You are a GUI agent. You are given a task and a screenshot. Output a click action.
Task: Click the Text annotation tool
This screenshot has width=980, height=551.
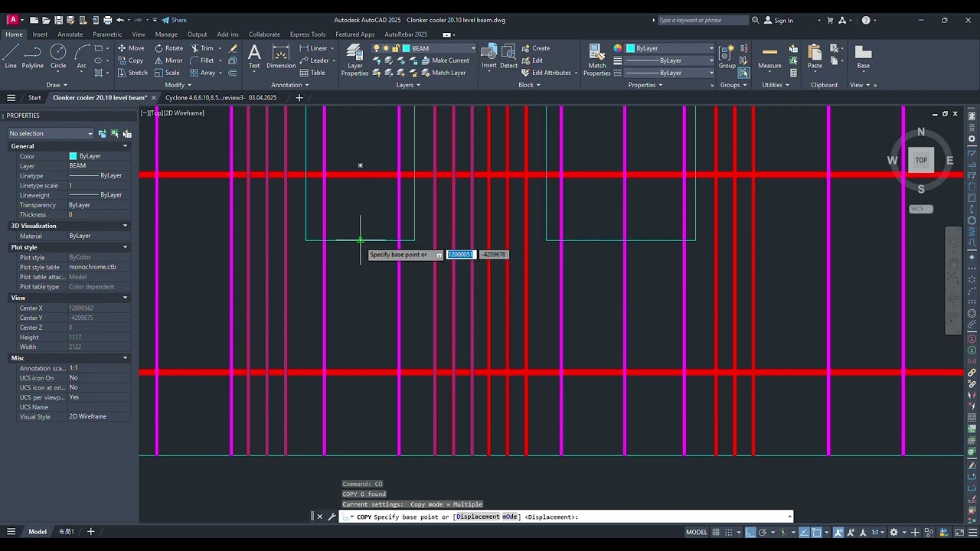point(254,57)
